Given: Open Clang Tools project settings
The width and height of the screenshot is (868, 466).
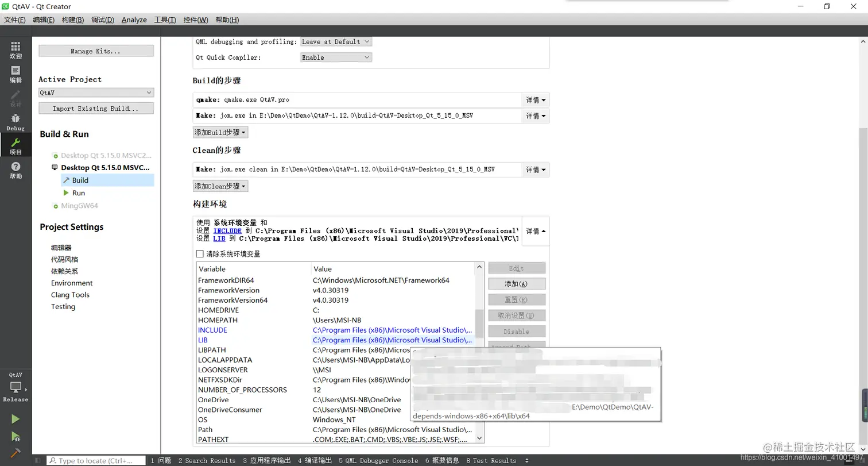Looking at the screenshot, I should click(x=70, y=295).
